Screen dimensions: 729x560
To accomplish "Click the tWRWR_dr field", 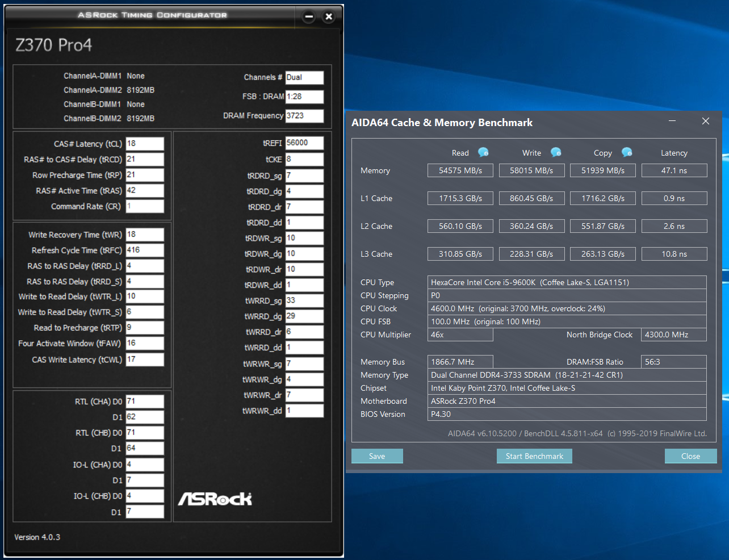I will [304, 395].
